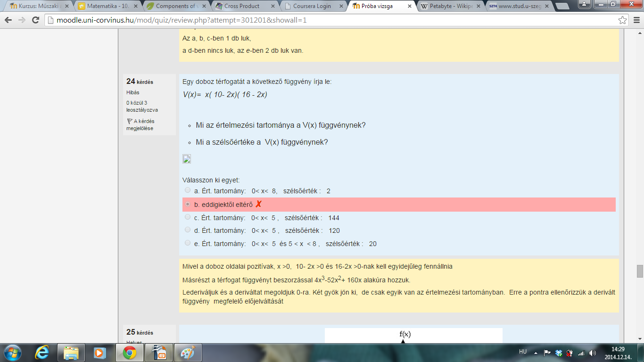Open the Chrome hamburger menu
Viewport: 644px width, 362px height.
(x=636, y=20)
